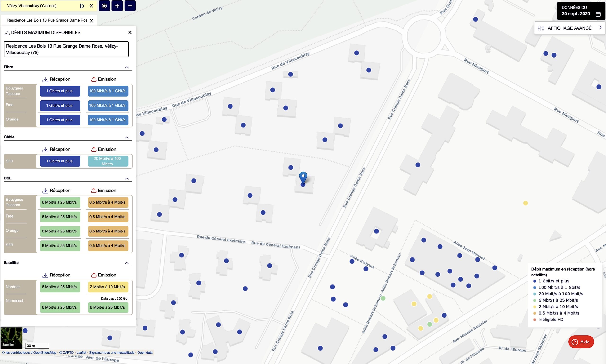Open the calendar icon for data date

coord(598,14)
